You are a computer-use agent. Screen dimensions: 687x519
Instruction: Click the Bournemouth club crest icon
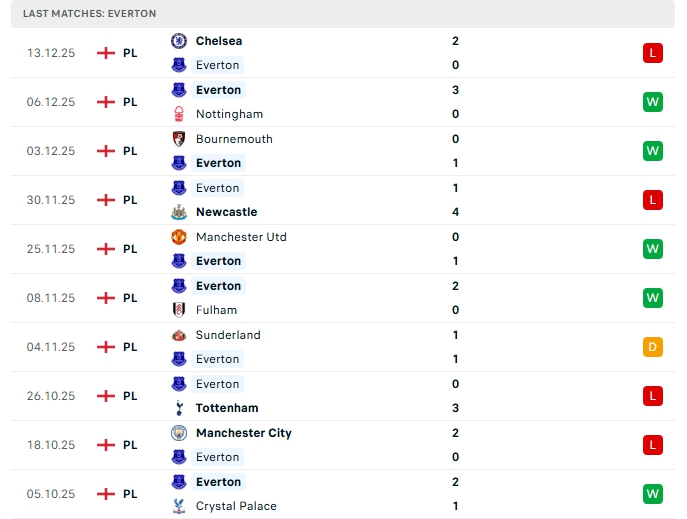click(x=179, y=139)
